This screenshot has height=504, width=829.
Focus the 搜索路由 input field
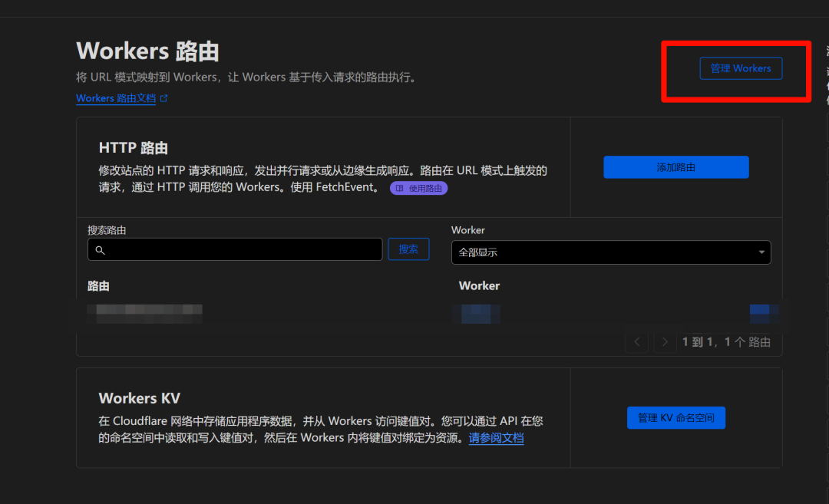[235, 249]
